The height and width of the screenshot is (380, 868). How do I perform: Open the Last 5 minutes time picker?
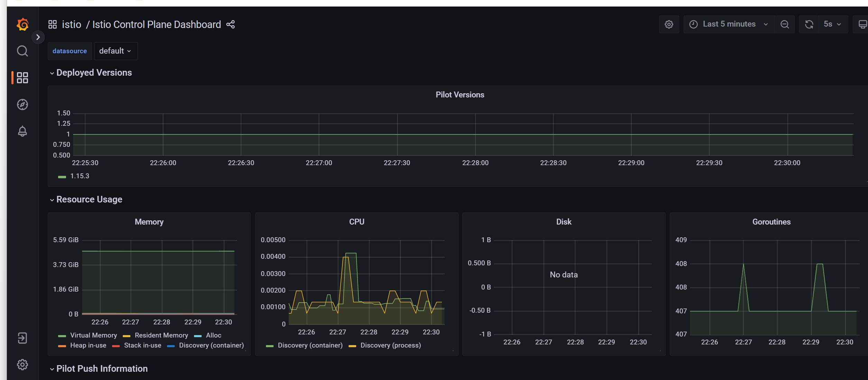click(x=729, y=25)
